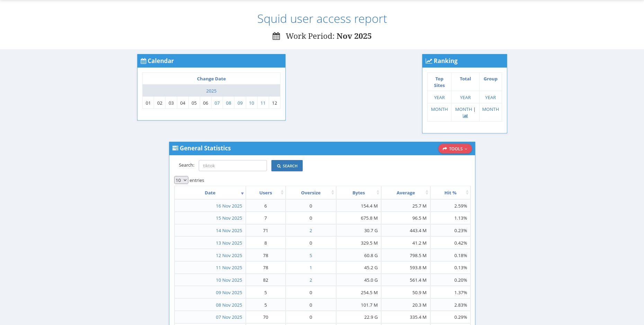
Task: Select month 08 in calendar
Action: (229, 103)
